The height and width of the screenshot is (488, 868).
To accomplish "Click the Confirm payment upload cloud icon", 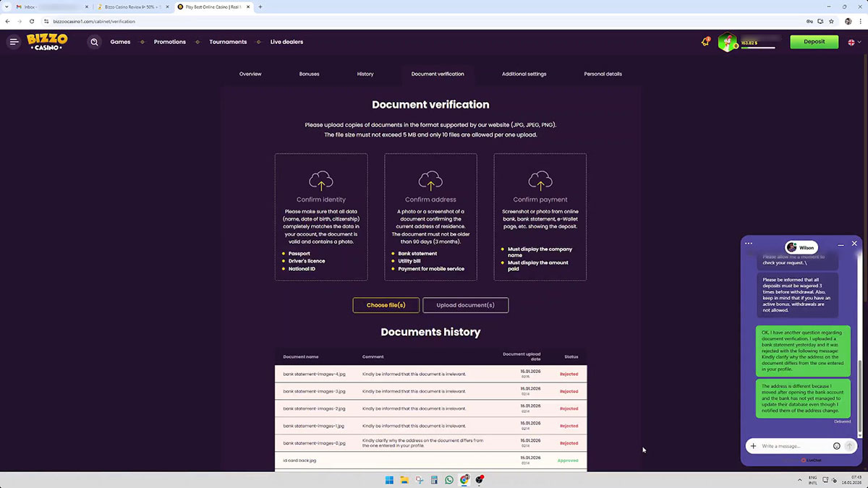I will (x=540, y=181).
